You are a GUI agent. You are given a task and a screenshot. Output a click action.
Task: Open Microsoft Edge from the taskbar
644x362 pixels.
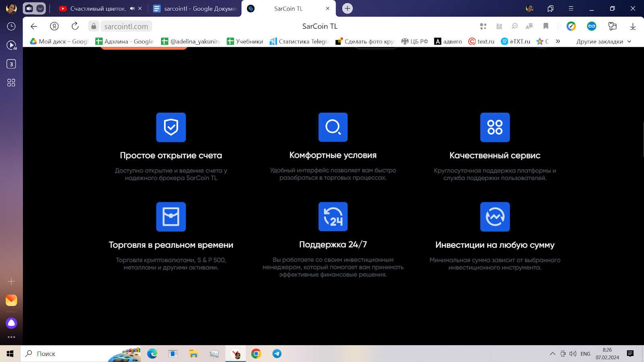[x=152, y=354]
